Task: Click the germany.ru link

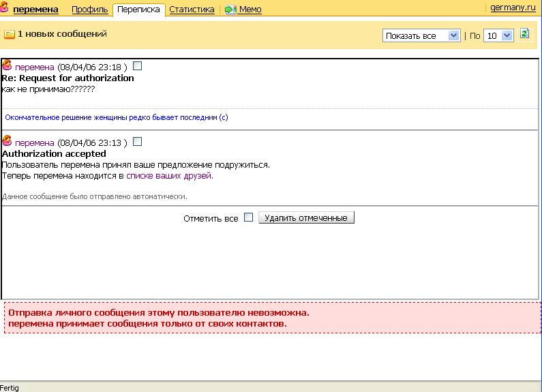Action: pyautogui.click(x=513, y=7)
